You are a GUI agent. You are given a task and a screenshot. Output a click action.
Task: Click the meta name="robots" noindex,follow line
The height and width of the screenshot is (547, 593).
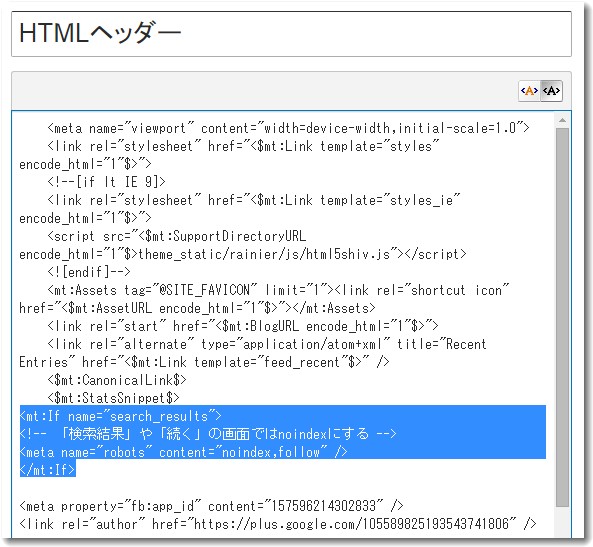[x=183, y=452]
